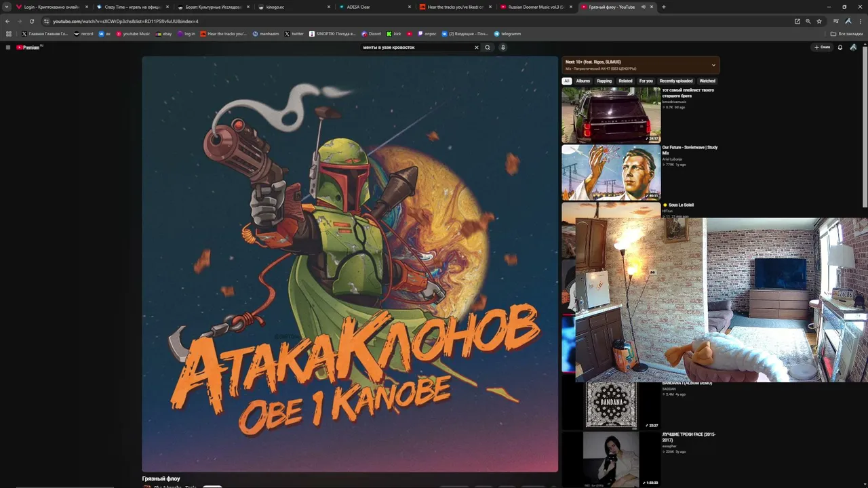The image size is (868, 488).
Task: Open the twitter bookmark
Action: [x=294, y=34]
